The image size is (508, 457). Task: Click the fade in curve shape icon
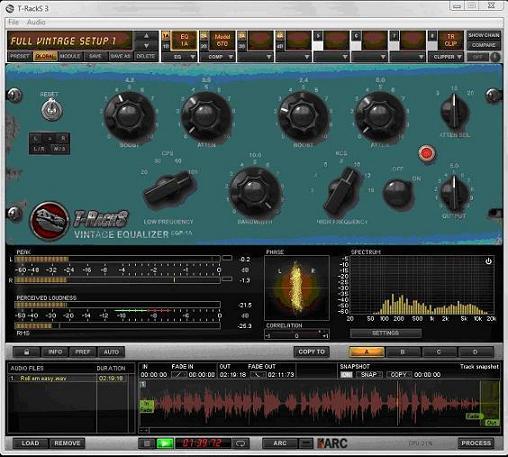click(179, 375)
